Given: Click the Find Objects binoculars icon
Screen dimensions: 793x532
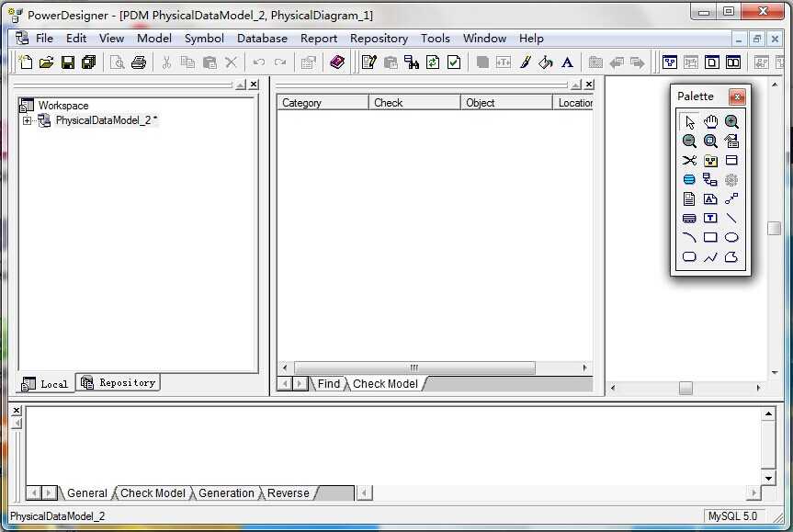Looking at the screenshot, I should [x=412, y=62].
